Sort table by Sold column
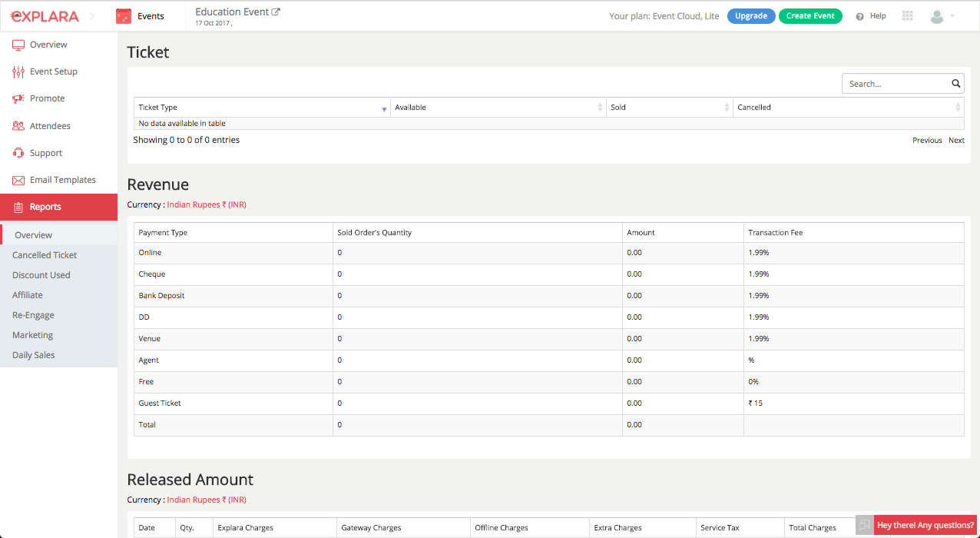Viewport: 980px width, 538px height. pos(670,108)
